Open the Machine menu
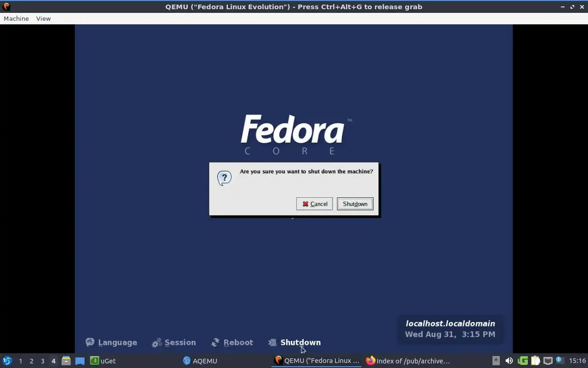Viewport: 588px width, 368px height. [16, 18]
